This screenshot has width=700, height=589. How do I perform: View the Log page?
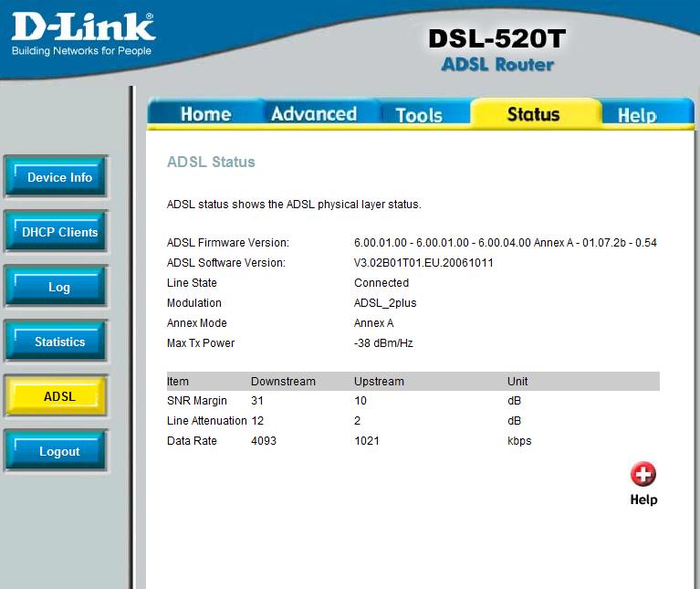pyautogui.click(x=56, y=287)
